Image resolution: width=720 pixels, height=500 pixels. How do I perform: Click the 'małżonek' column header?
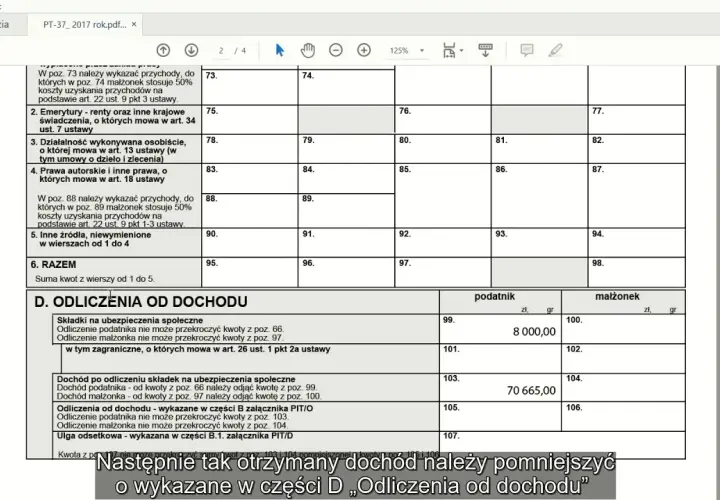coord(617,297)
